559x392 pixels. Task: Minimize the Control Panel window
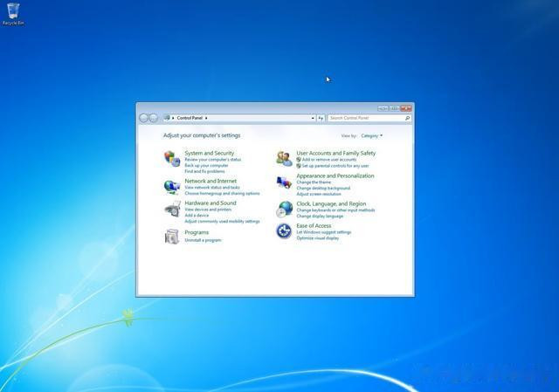[383, 108]
